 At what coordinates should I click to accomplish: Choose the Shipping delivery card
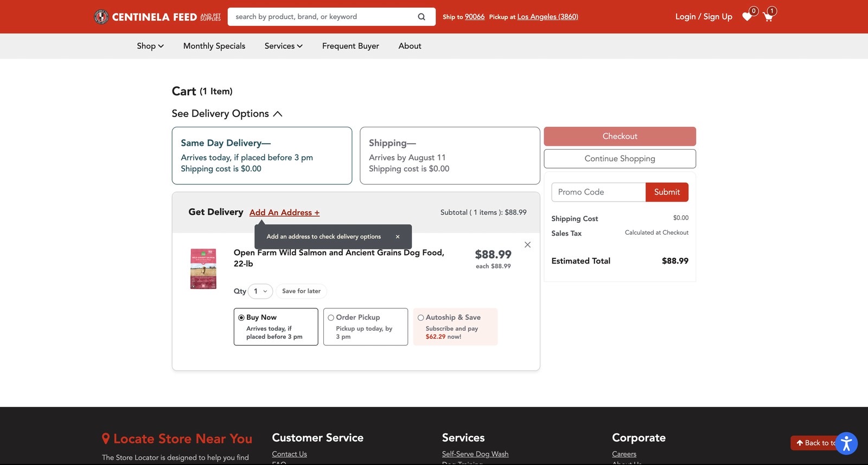[450, 156]
